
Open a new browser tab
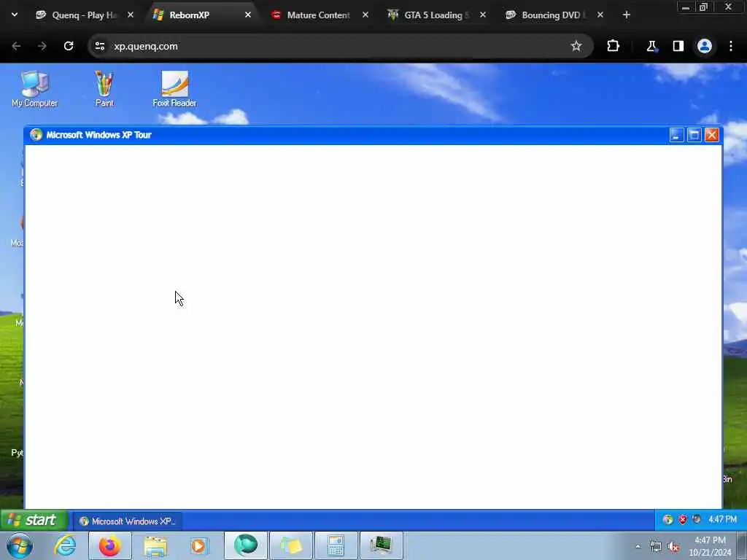627,15
